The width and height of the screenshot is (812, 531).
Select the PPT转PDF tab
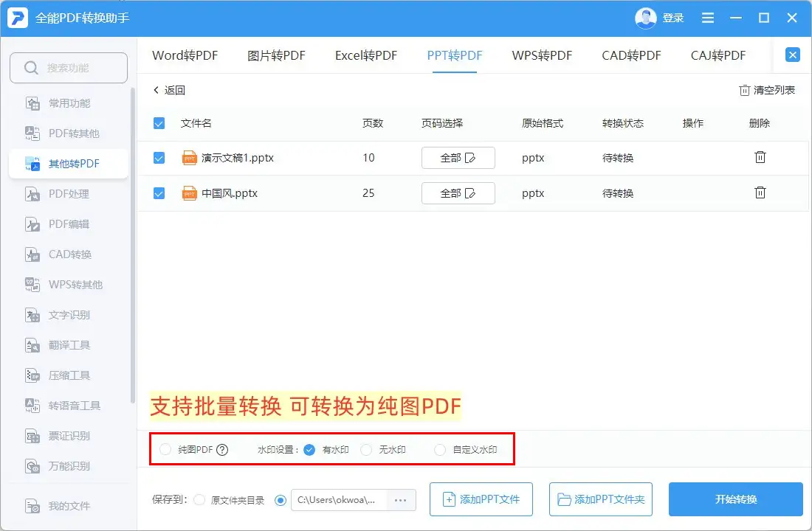(x=455, y=55)
